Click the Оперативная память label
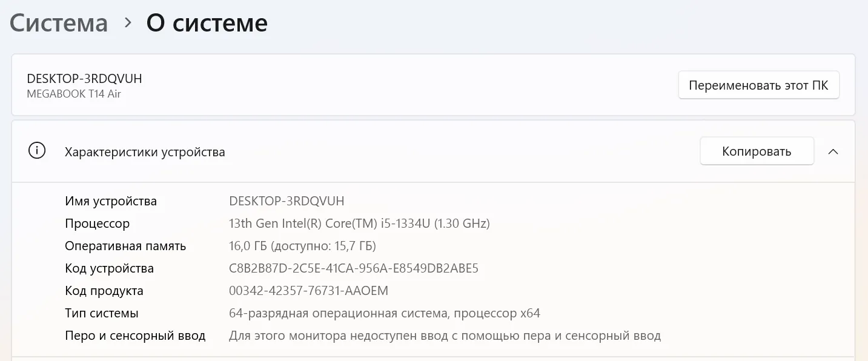The width and height of the screenshot is (868, 361). (125, 246)
